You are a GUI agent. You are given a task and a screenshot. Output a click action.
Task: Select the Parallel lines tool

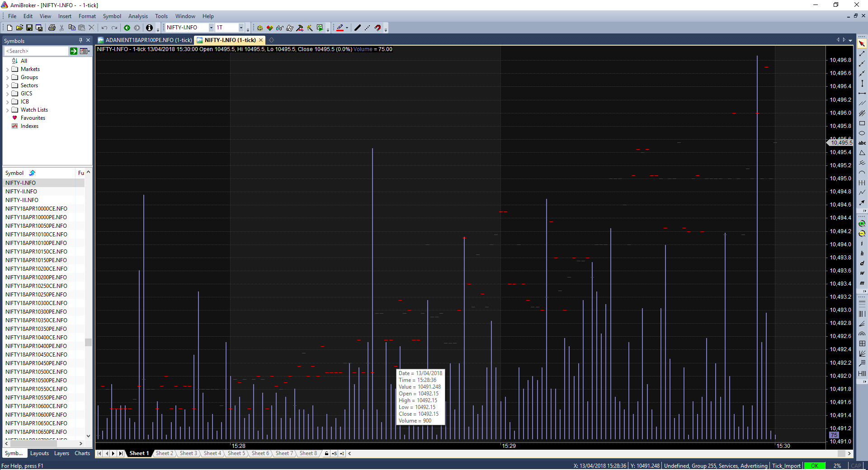pyautogui.click(x=862, y=103)
